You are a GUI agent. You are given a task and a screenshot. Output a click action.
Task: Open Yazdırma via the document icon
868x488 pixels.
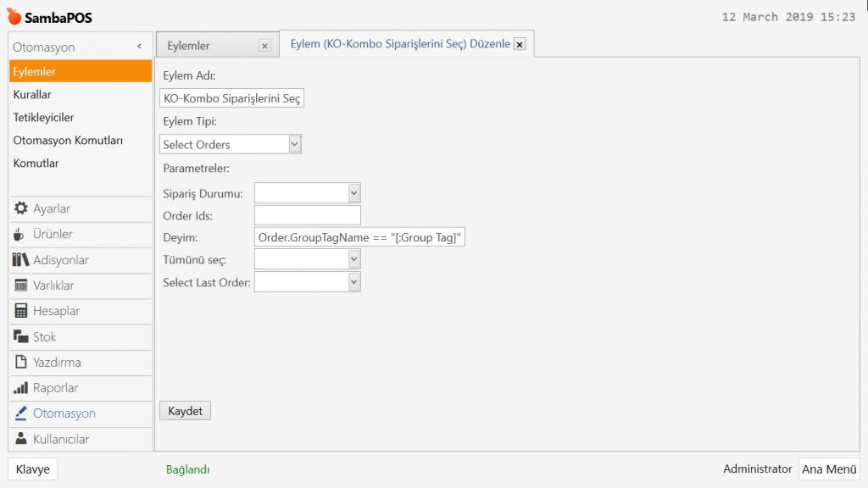click(21, 363)
